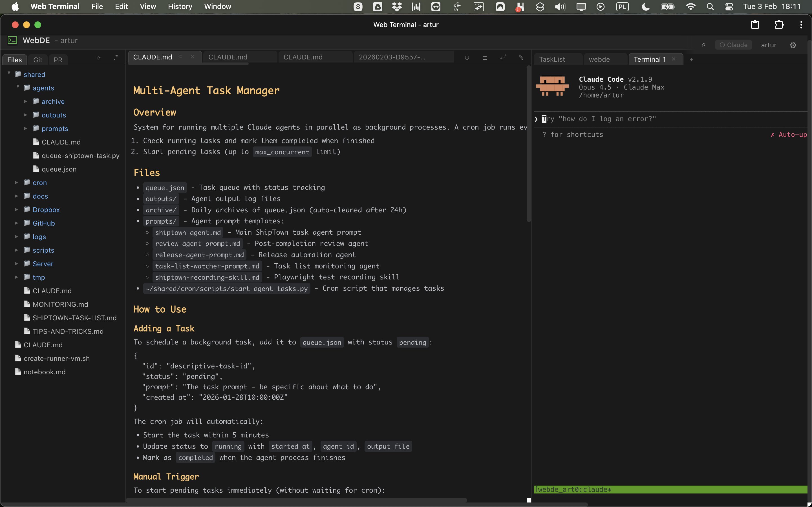
Task: Collapse the agents folder
Action: (18, 87)
